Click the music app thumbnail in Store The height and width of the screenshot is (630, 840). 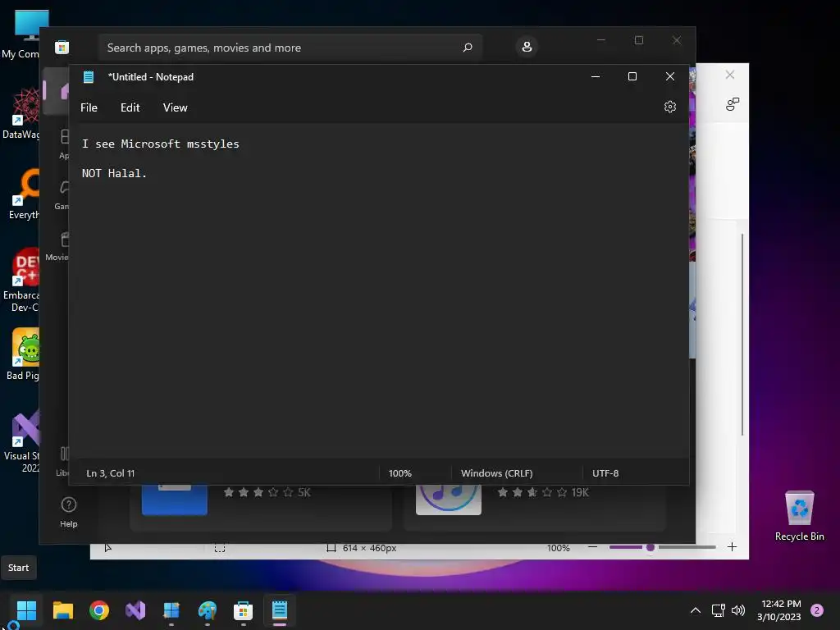pos(449,500)
